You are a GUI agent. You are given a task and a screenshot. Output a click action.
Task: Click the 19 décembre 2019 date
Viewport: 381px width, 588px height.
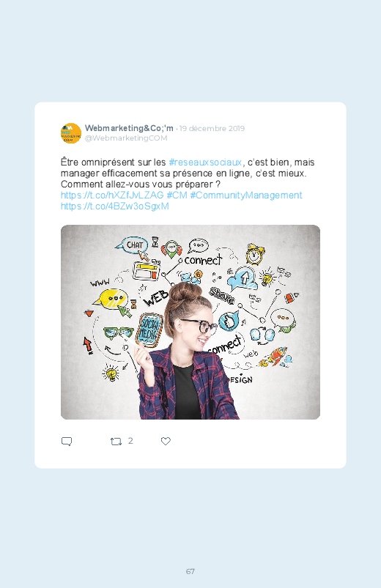coord(212,128)
